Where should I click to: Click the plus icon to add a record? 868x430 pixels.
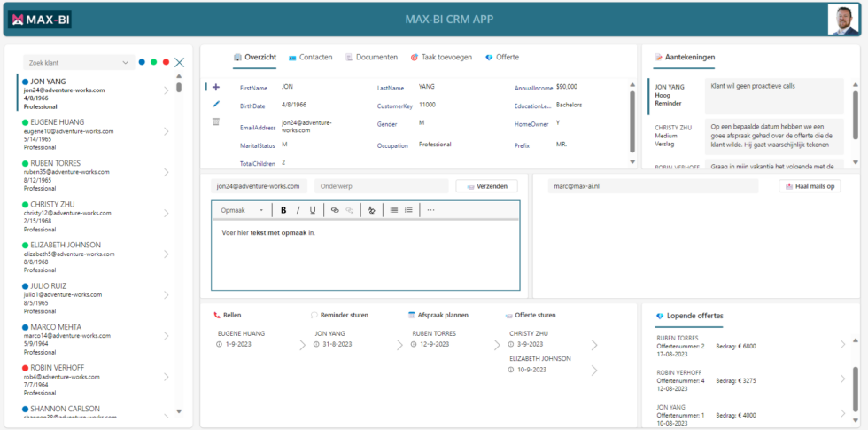coord(216,87)
